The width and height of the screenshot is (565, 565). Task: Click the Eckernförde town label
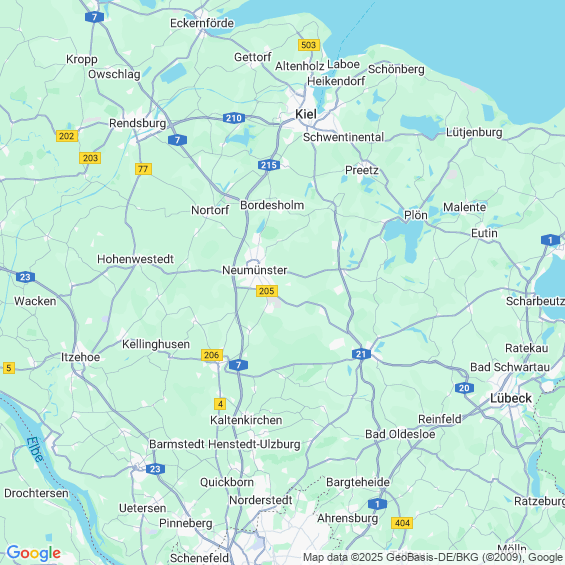pos(202,23)
